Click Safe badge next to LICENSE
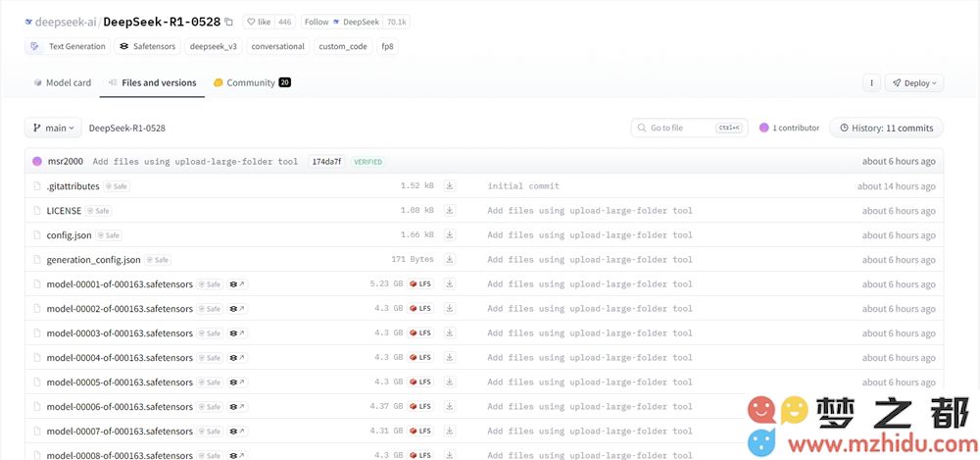 (x=99, y=211)
